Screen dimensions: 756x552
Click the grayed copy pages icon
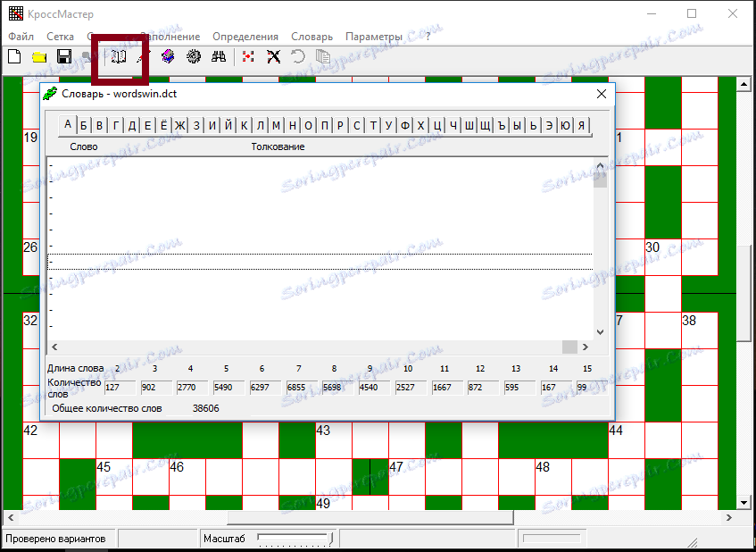point(323,57)
